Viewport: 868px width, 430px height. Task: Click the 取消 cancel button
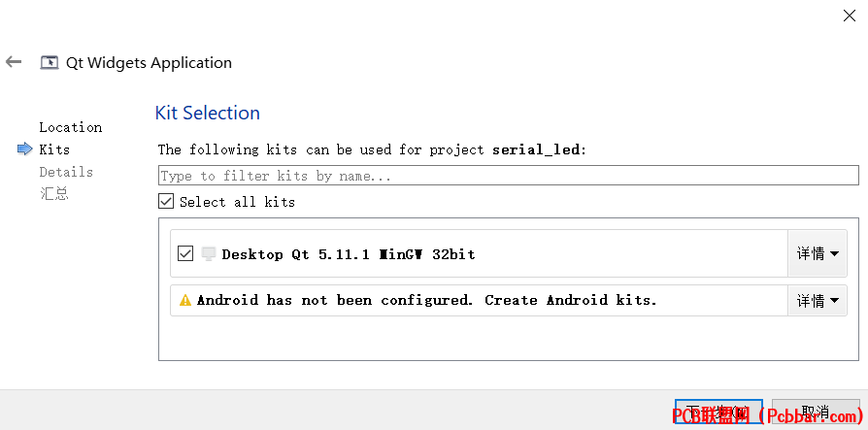click(x=816, y=413)
